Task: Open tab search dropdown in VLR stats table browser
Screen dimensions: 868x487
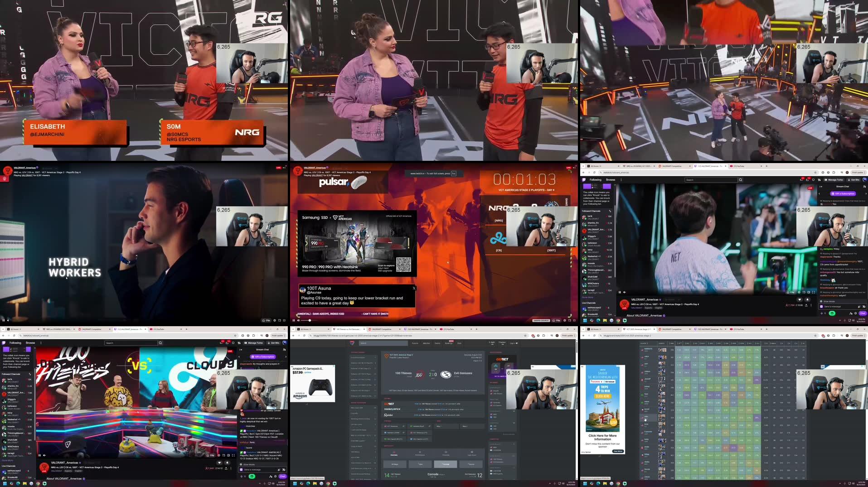Action: click(x=583, y=329)
